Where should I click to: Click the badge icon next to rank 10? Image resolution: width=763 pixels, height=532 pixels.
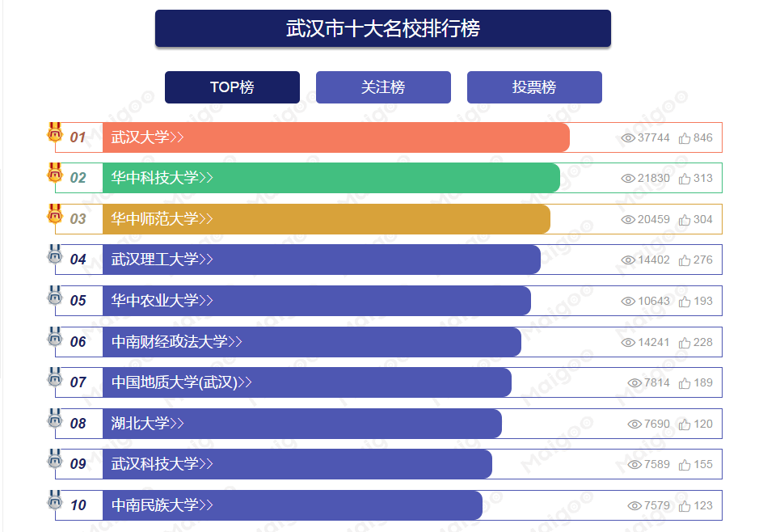coord(54,503)
